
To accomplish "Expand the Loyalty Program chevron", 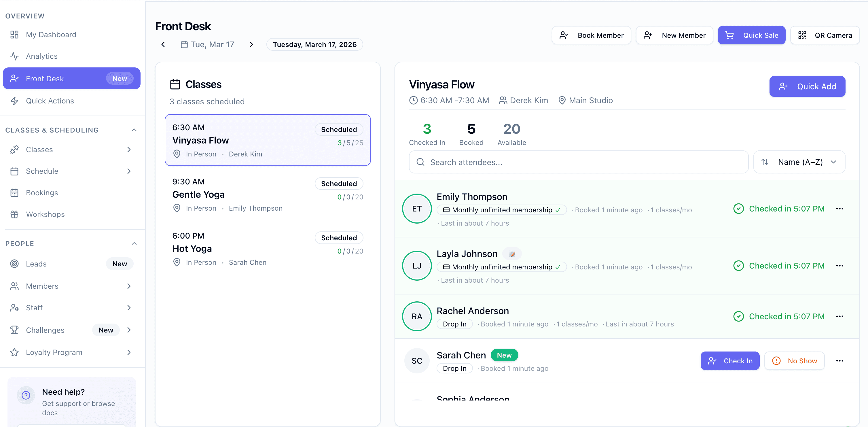I will 129,352.
